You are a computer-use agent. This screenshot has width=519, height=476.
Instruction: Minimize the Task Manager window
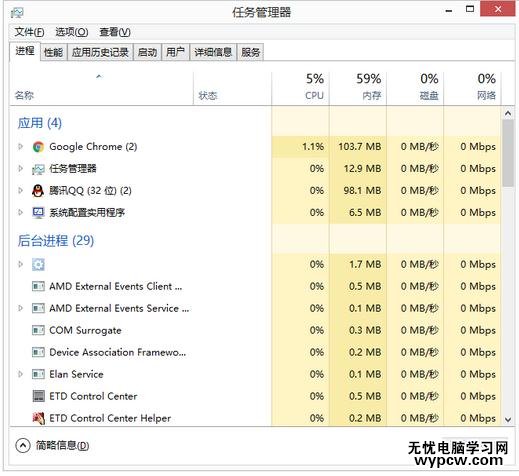[x=449, y=11]
